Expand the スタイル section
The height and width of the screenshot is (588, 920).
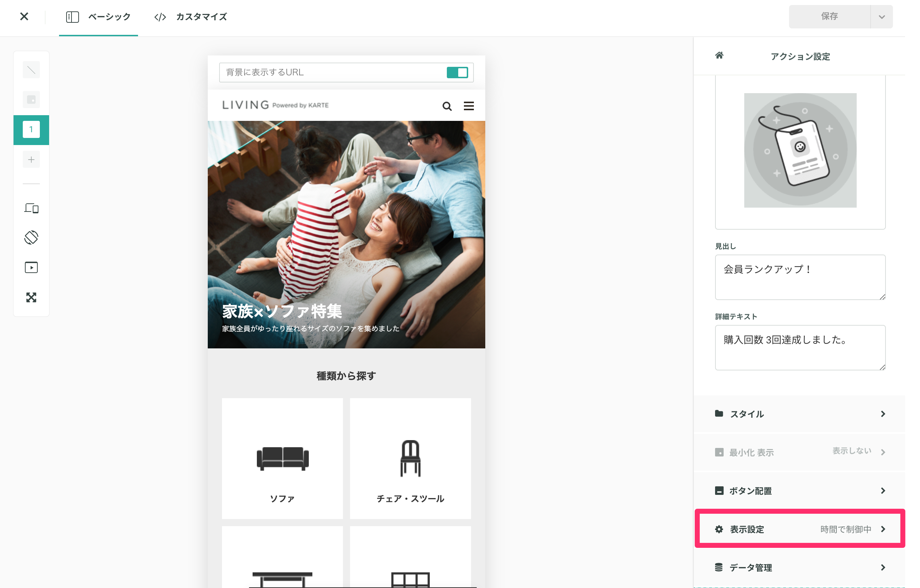[800, 414]
